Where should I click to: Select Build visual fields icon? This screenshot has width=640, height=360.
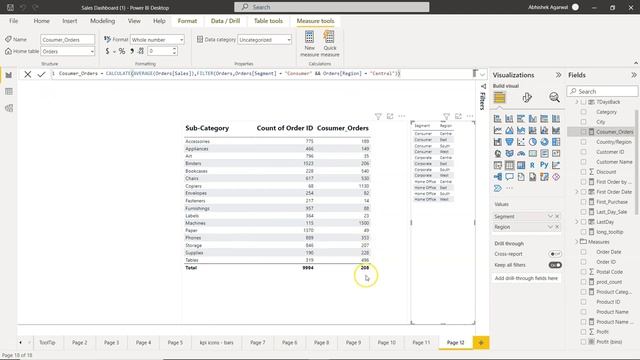pos(500,97)
